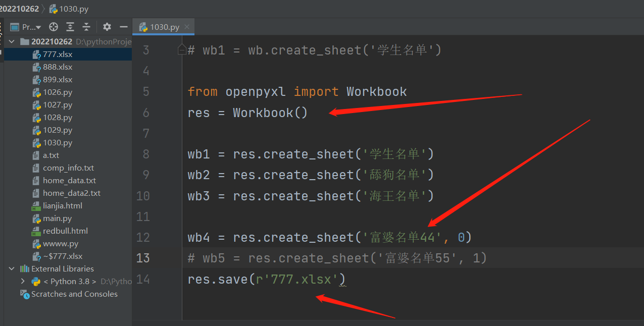Screen dimensions: 644x326
Task: Open 1028.py from the project tree
Action: (x=58, y=118)
